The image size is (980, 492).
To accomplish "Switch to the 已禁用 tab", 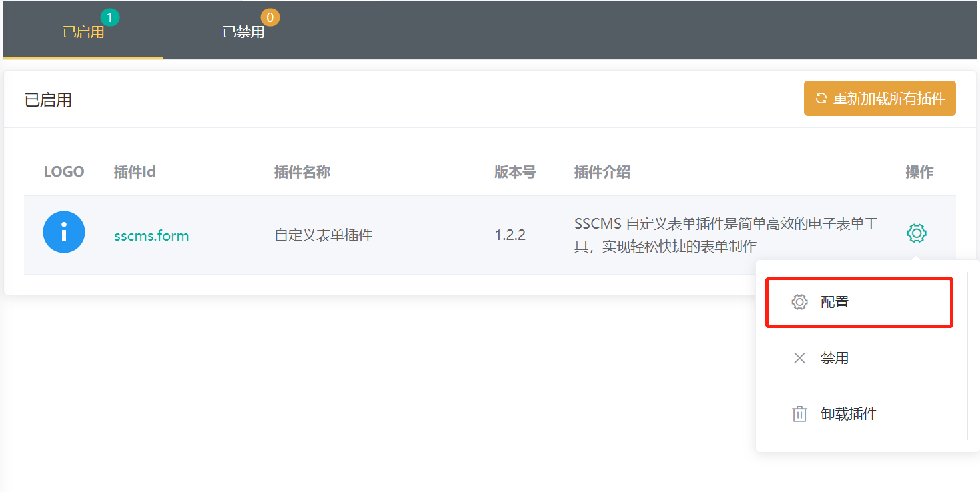I will coord(243,32).
